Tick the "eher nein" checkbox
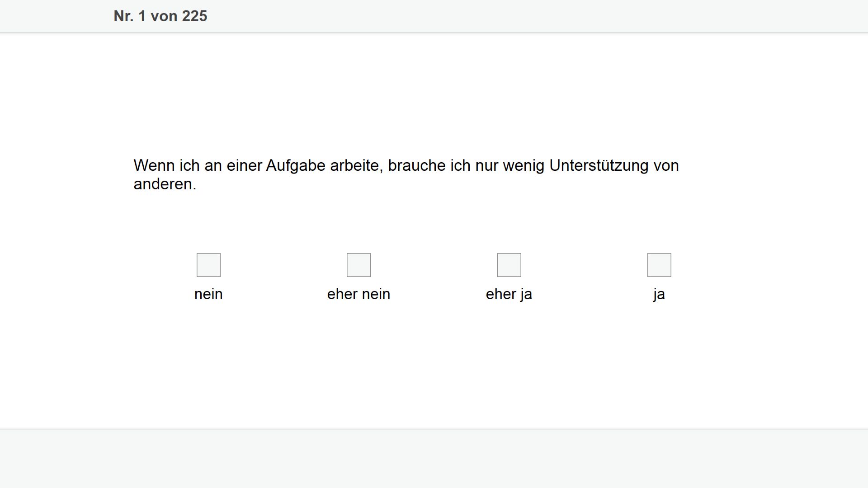The width and height of the screenshot is (868, 488). pos(359,265)
